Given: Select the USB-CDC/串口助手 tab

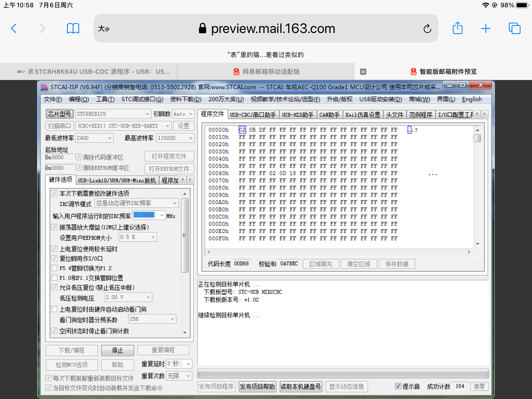Looking at the screenshot, I should [253, 115].
